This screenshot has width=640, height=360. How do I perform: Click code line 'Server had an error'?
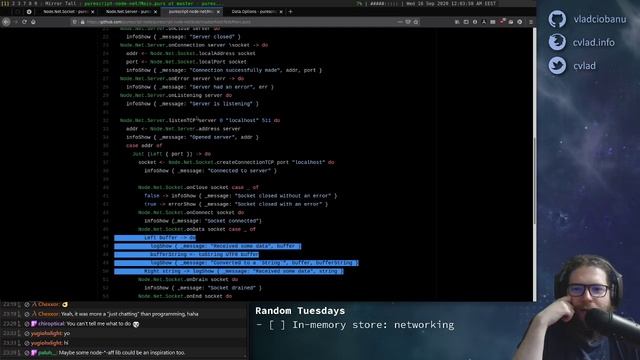[x=200, y=87]
